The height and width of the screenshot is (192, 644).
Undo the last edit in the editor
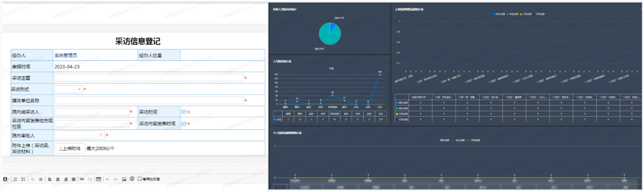(108, 179)
